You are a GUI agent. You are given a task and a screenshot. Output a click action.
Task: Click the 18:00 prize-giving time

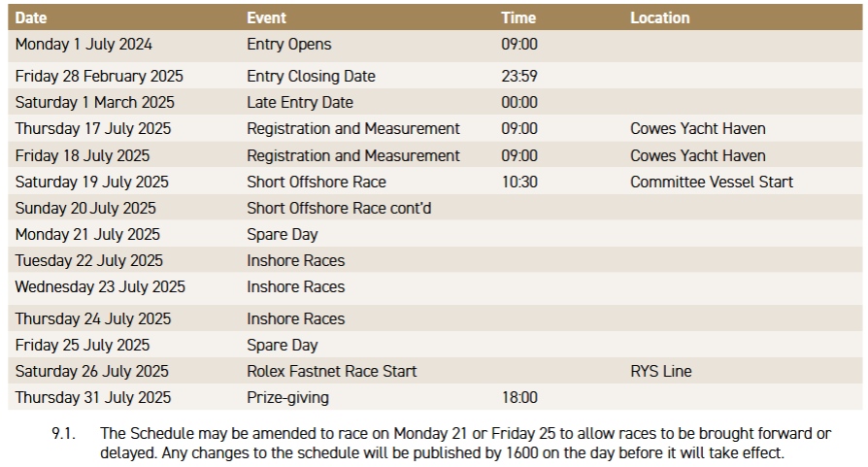click(x=519, y=398)
